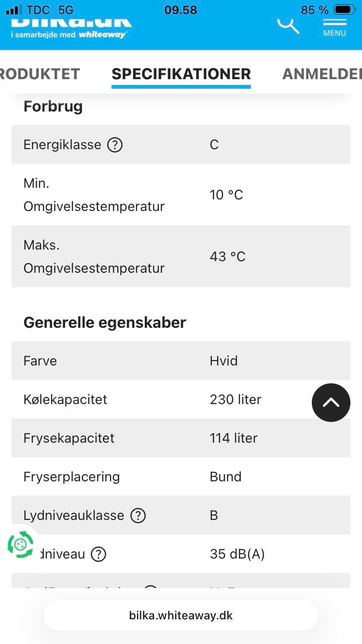Tap the Bilka.dk logo
Screen dimensions: 362x644
point(71,22)
